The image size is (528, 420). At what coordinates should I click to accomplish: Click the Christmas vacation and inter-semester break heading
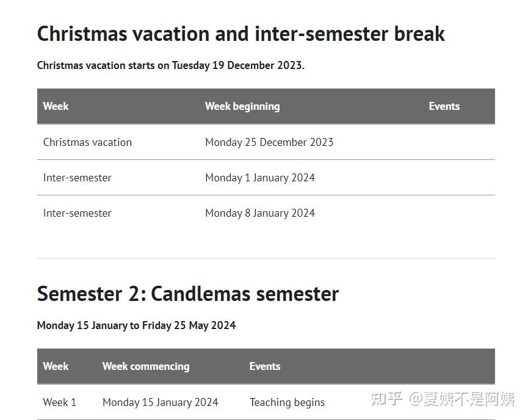coord(240,34)
